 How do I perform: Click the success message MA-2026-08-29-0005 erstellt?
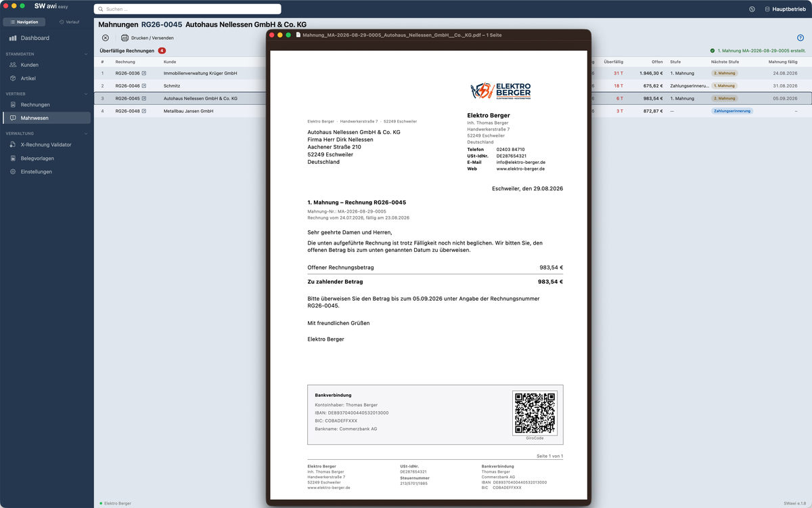click(x=761, y=51)
